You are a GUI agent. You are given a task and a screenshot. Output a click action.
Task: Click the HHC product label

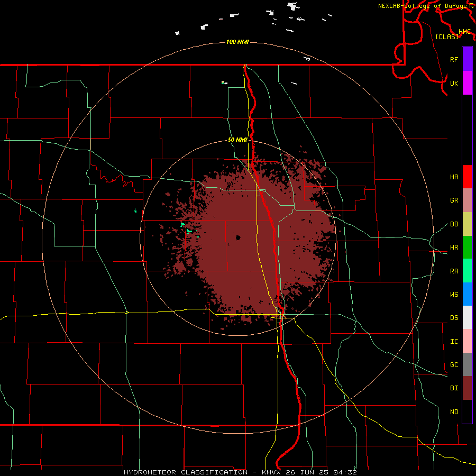pyautogui.click(x=464, y=32)
